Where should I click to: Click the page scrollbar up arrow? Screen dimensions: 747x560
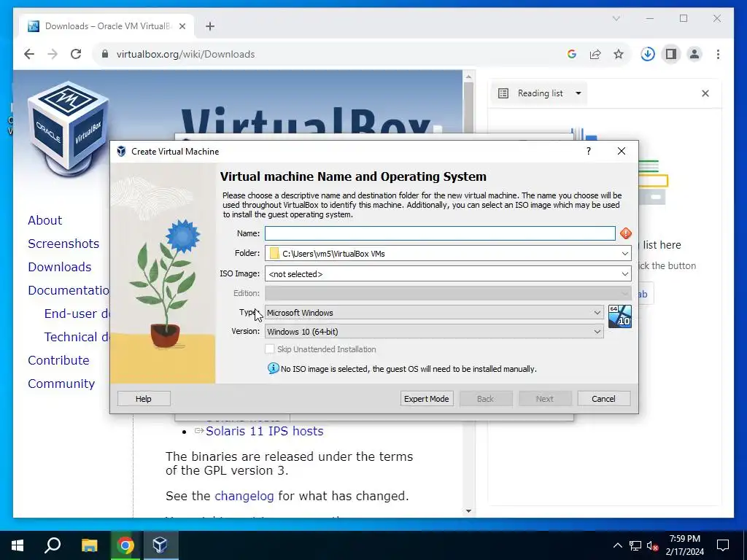pos(468,77)
